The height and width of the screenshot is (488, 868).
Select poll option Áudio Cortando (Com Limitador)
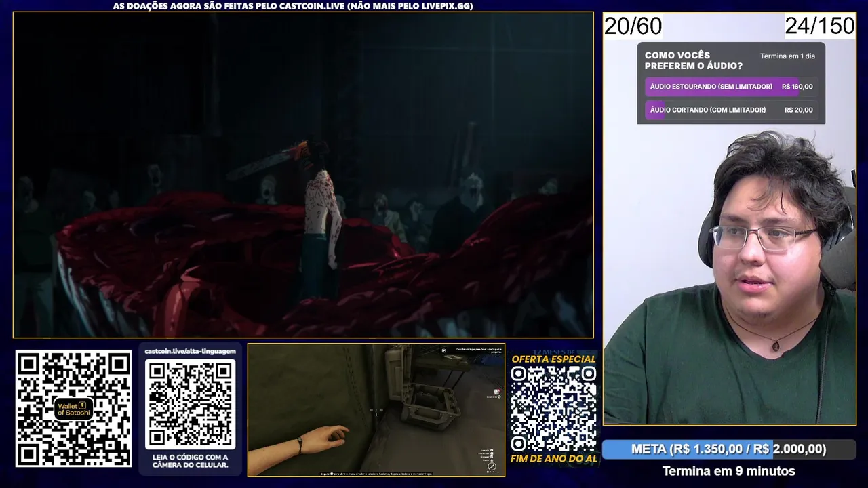731,110
